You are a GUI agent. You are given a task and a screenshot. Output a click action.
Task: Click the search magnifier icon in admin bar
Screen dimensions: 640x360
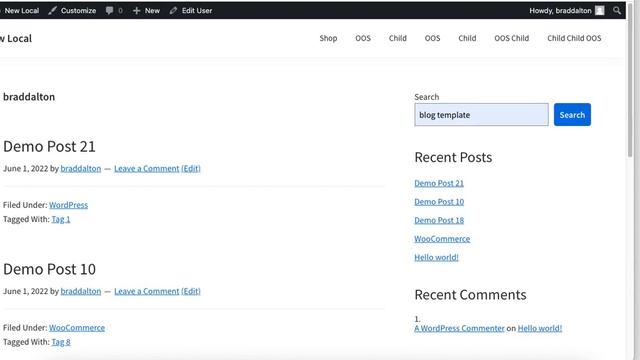pyautogui.click(x=617, y=11)
